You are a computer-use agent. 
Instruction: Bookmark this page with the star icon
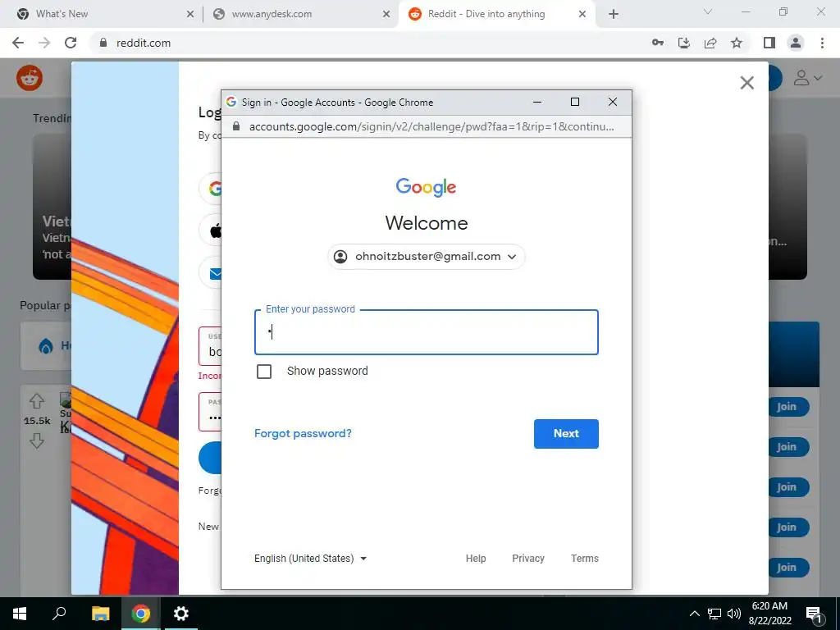[737, 43]
